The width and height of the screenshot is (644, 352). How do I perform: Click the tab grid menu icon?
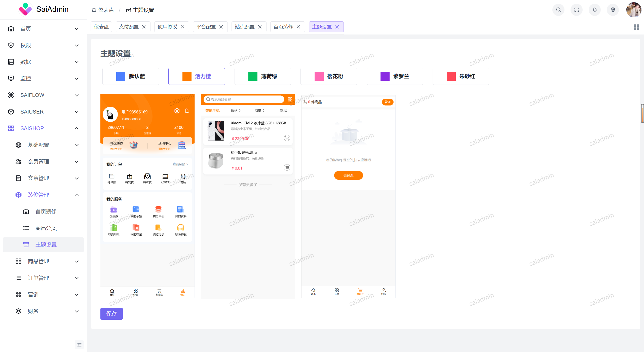[636, 27]
